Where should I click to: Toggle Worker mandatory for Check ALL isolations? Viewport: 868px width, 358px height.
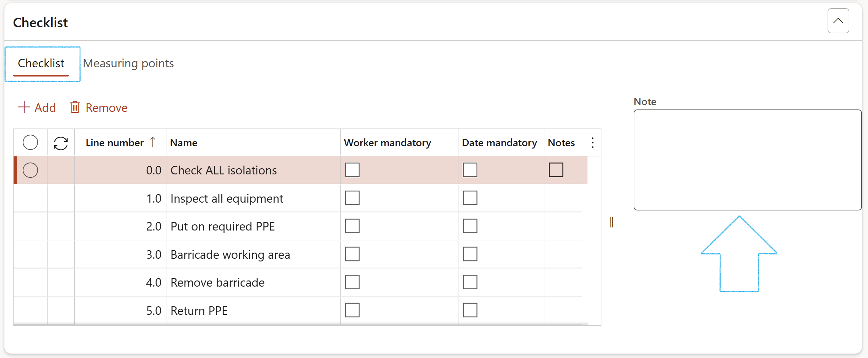(352, 170)
